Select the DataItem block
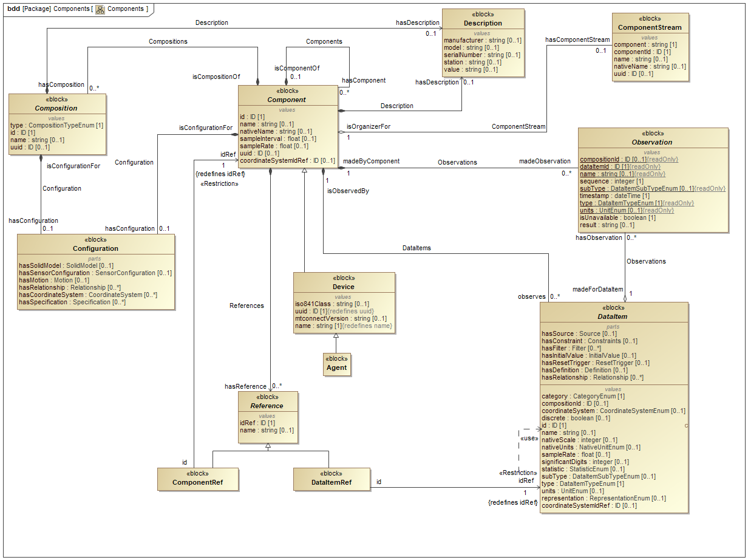This screenshot has height=560, width=748. (614, 316)
